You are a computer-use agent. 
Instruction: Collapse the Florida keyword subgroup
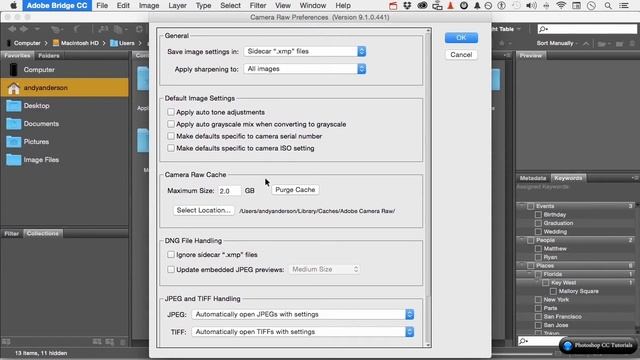tap(530, 274)
